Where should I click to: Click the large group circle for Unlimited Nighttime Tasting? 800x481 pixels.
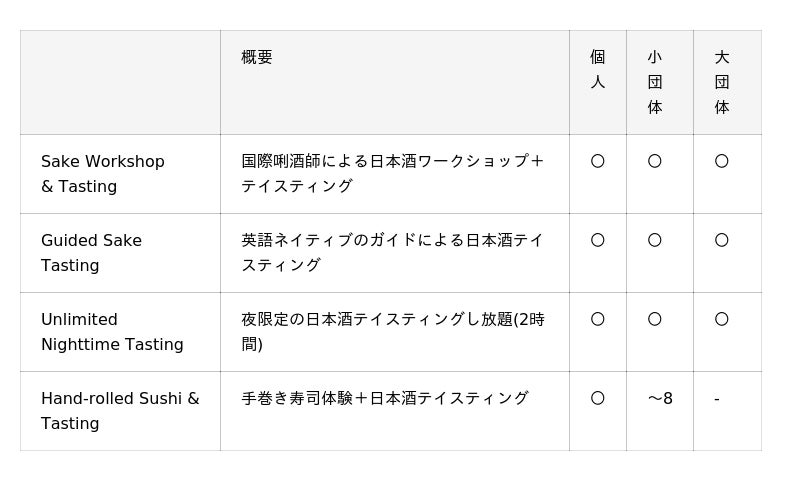click(722, 319)
